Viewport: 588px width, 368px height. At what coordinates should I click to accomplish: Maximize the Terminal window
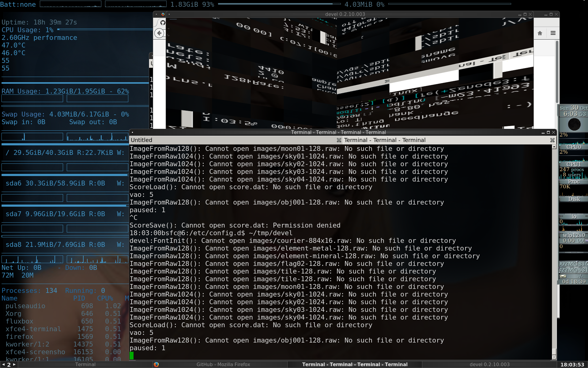coord(548,132)
